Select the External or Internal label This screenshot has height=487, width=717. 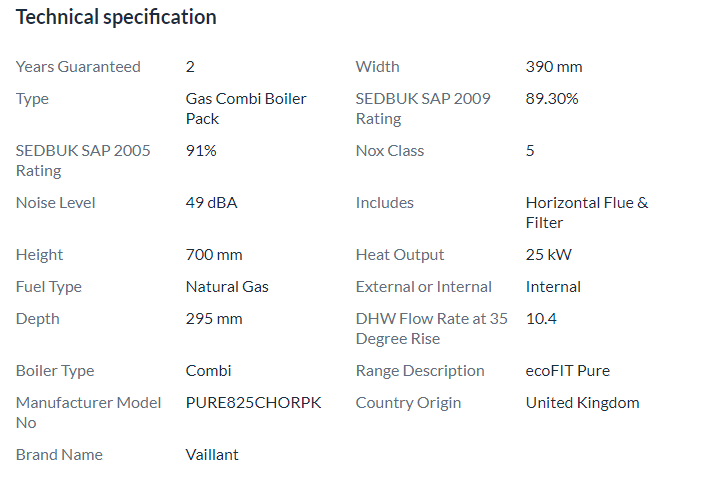tap(424, 287)
